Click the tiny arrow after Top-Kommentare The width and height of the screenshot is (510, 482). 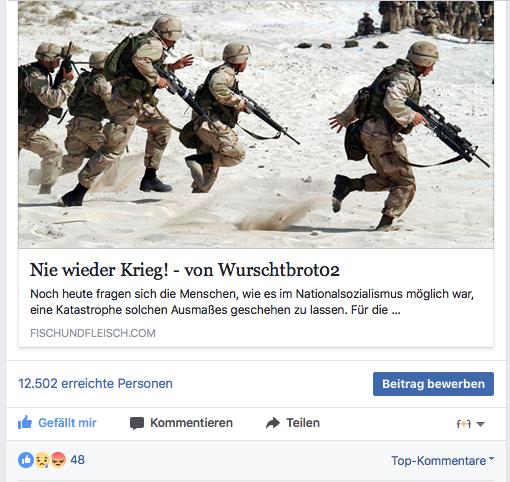click(x=491, y=459)
